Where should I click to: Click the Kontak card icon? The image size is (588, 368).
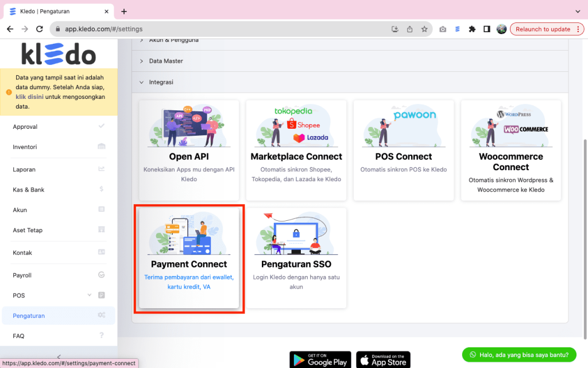click(x=101, y=252)
